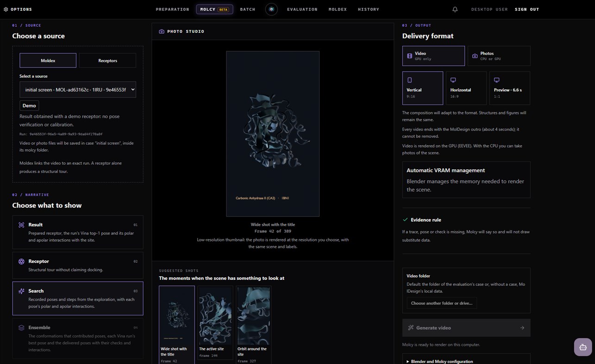
Task: Click the Photos camera icon
Action: pos(475,56)
